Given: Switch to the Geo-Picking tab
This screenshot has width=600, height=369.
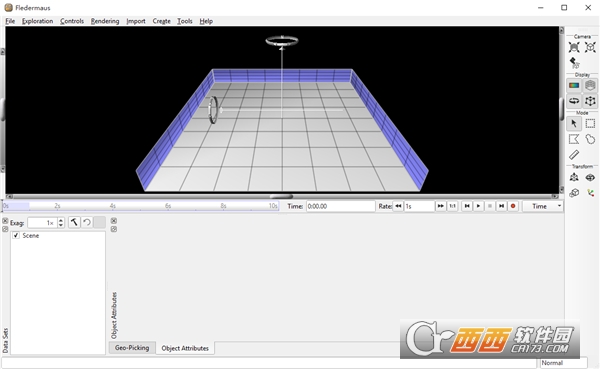Looking at the screenshot, I should [132, 348].
